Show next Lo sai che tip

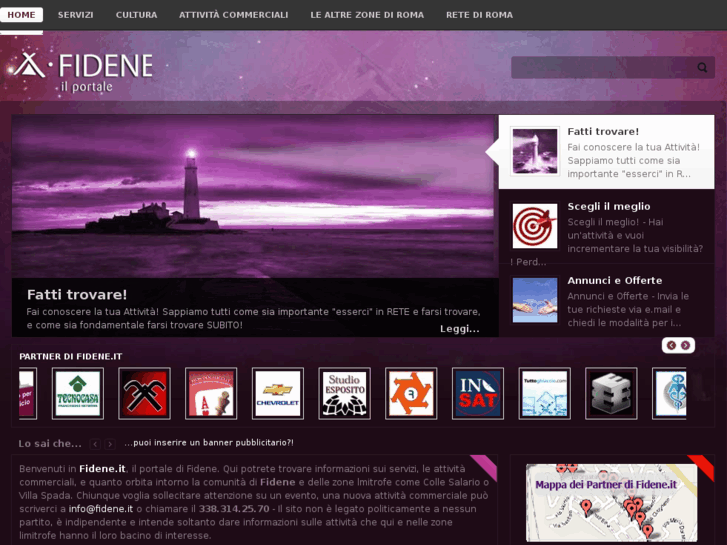tap(110, 444)
